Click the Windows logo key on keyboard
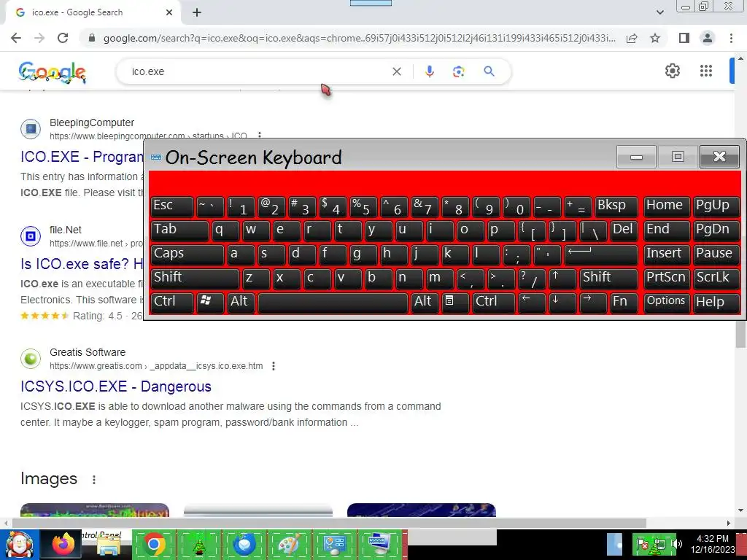The height and width of the screenshot is (560, 747). click(210, 303)
